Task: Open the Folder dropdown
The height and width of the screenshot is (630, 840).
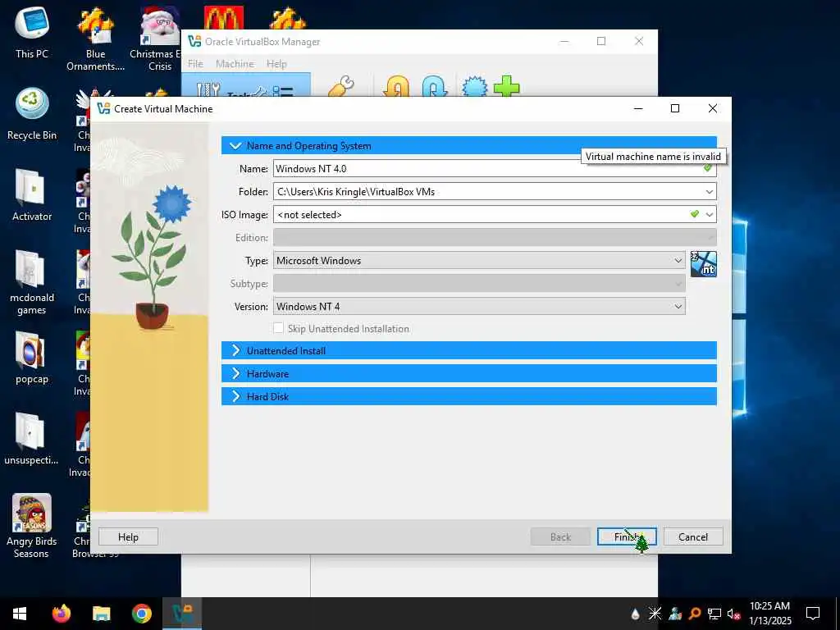Action: [x=710, y=192]
